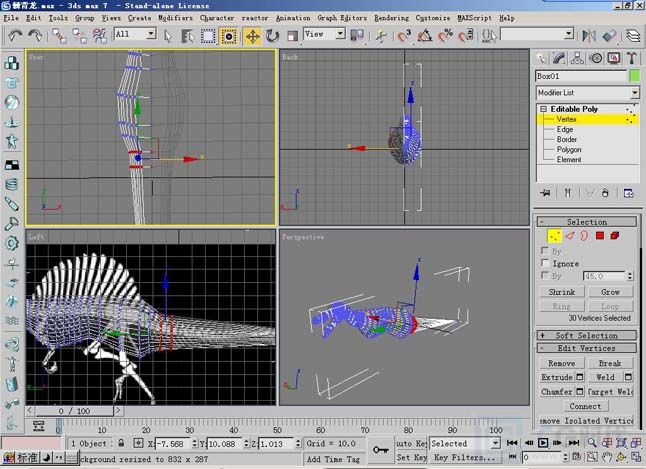Toggle Auto Key animation mode
The width and height of the screenshot is (646, 469).
tap(411, 443)
